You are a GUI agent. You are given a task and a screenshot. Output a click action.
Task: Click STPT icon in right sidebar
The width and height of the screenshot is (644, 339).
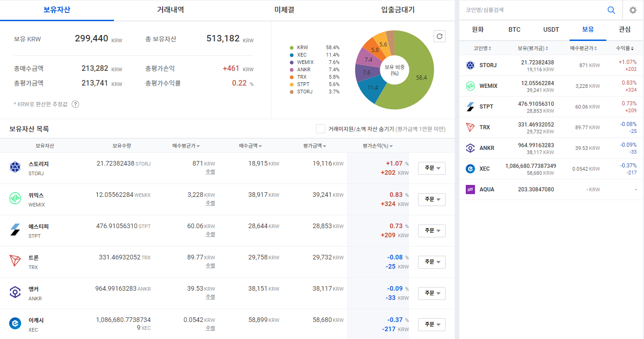point(470,107)
